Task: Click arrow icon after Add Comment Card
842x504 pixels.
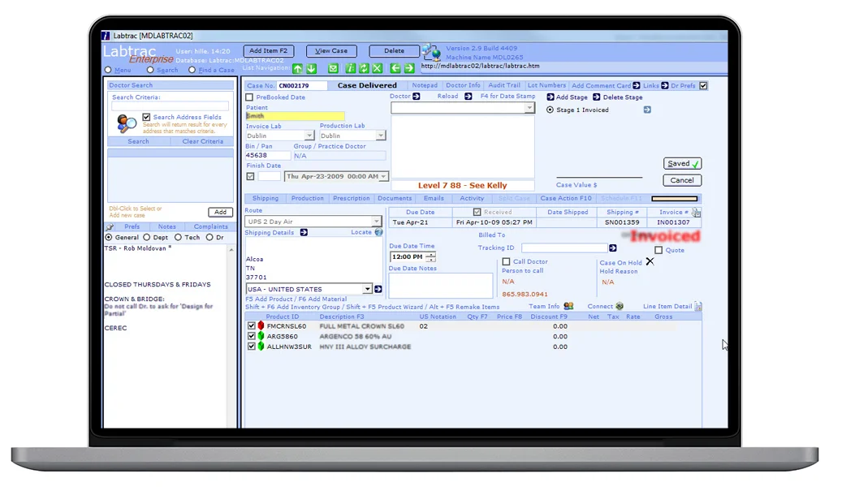Action: click(637, 85)
